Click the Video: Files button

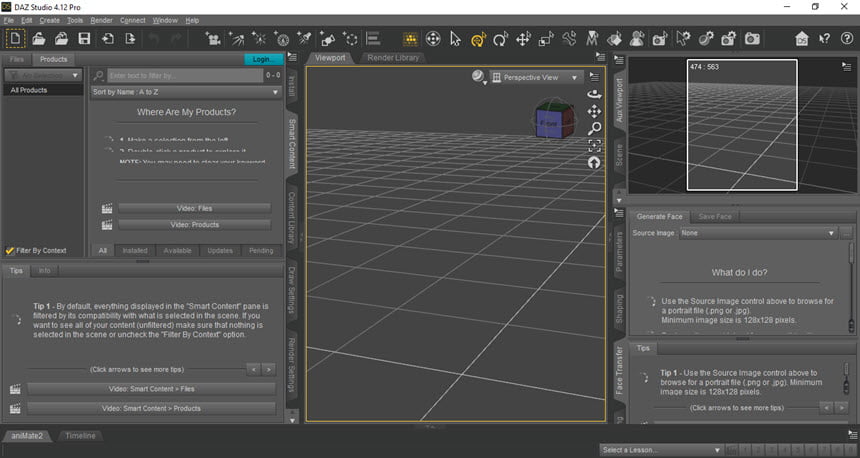click(x=195, y=208)
